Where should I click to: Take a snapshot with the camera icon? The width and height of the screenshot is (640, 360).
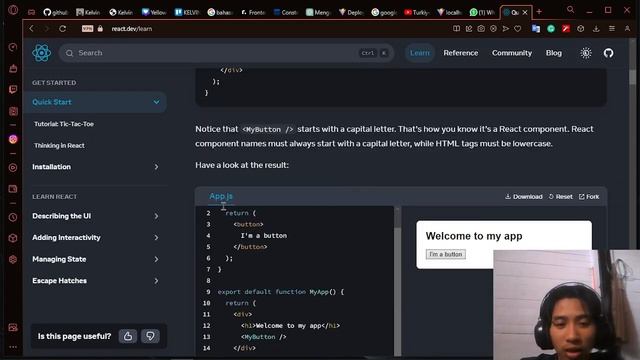(x=481, y=29)
